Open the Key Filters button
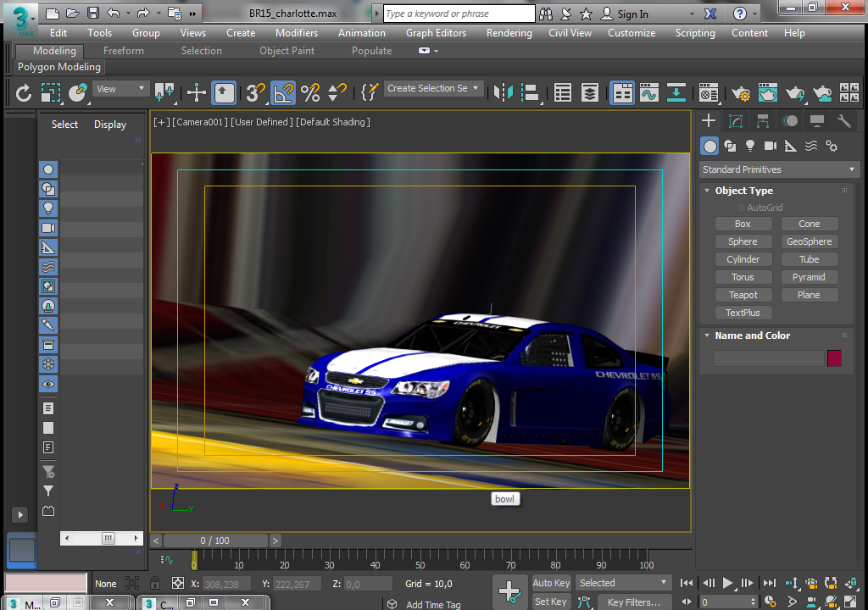This screenshot has height=610, width=868. tap(634, 602)
